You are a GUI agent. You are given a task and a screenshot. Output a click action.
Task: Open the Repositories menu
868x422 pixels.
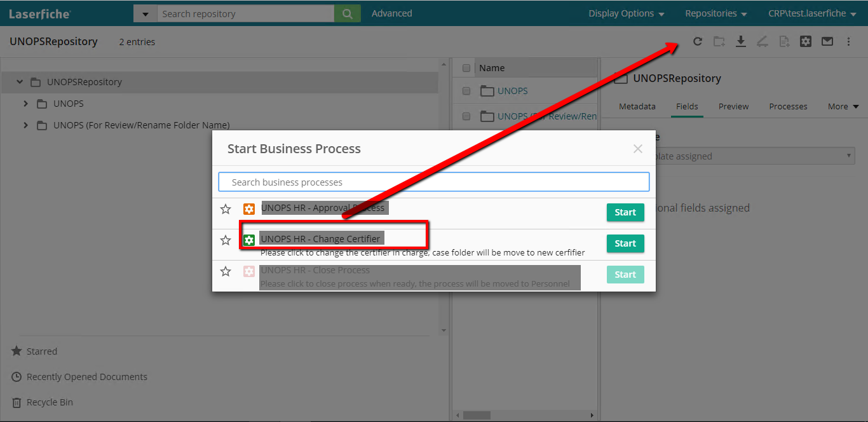(716, 13)
